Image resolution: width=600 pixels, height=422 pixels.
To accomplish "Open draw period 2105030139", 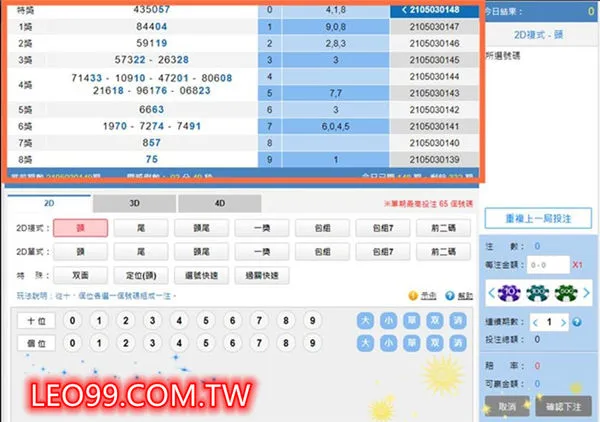I will 434,160.
